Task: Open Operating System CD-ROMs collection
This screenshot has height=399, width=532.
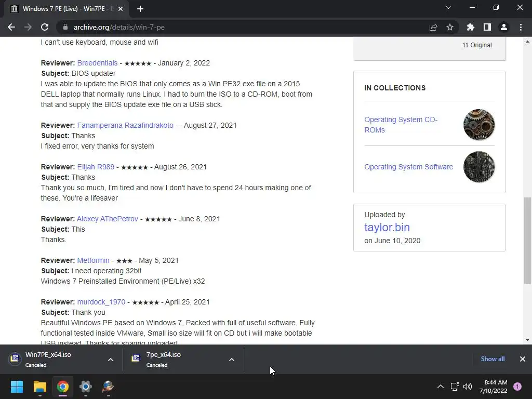Action: coord(401,125)
